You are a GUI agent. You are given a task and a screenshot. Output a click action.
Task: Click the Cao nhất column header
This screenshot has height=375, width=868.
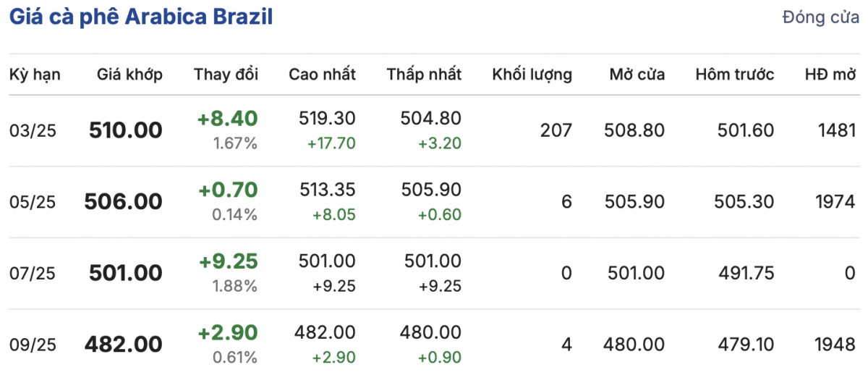pos(322,75)
